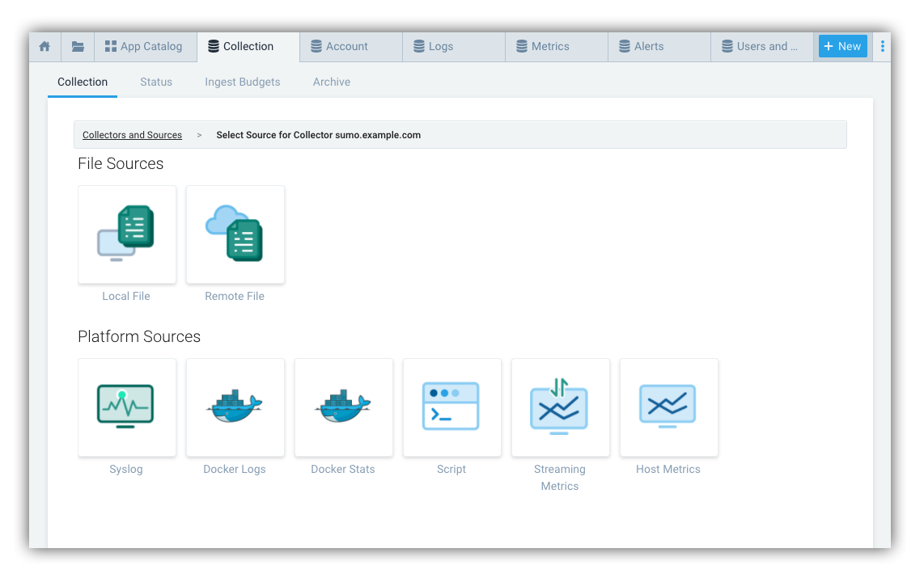This screenshot has height=574, width=924.
Task: Switch to the Logs tab
Action: pyautogui.click(x=453, y=47)
